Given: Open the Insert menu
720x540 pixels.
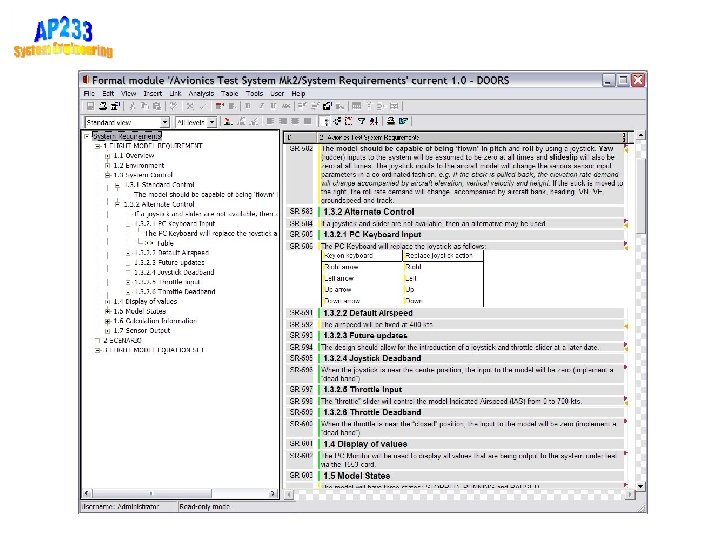Looking at the screenshot, I should (152, 93).
